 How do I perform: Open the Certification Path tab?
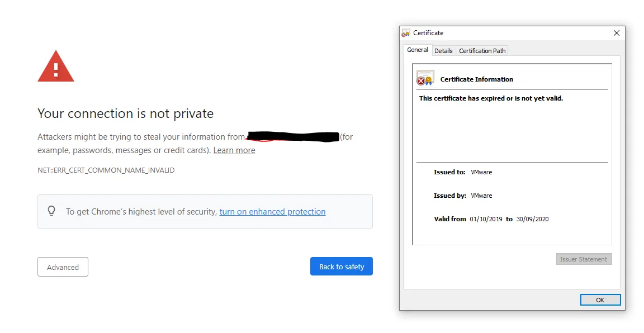click(482, 51)
